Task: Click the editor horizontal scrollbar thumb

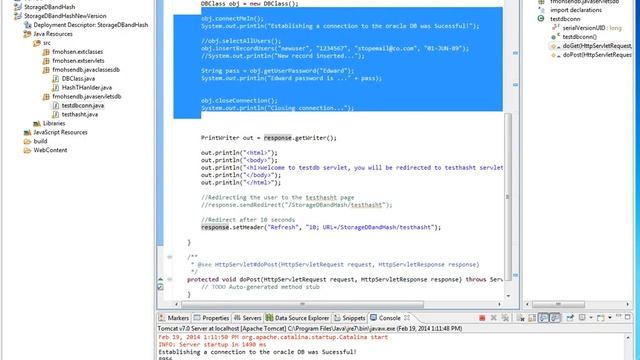Action: point(302,304)
